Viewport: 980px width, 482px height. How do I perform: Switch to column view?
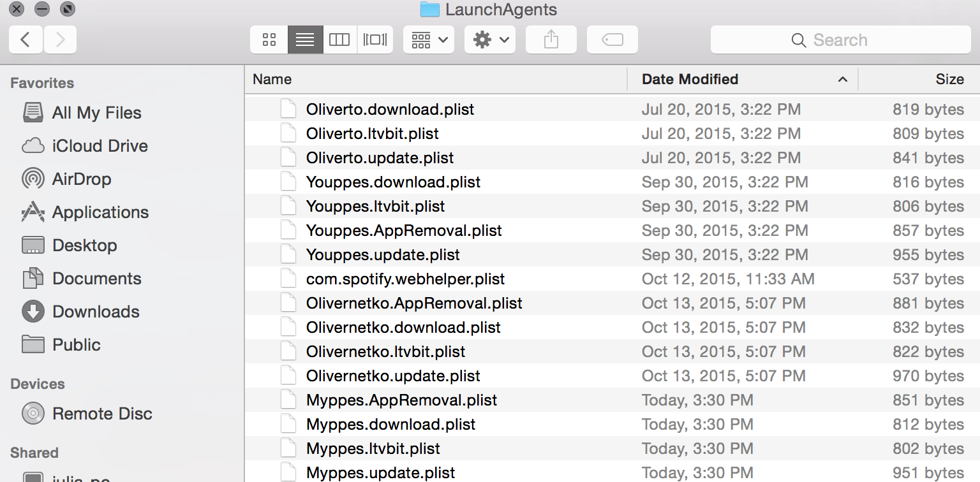click(339, 40)
